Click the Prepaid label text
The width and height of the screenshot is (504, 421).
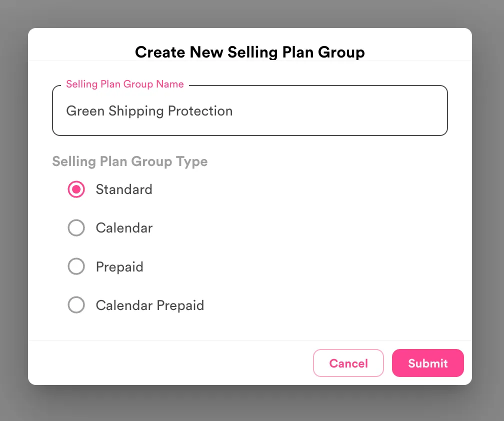(119, 266)
